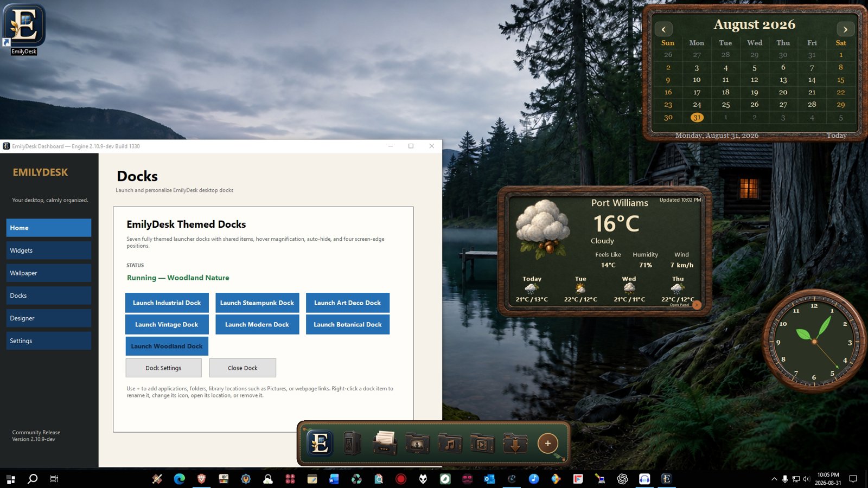This screenshot has width=868, height=488.
Task: Advance calendar widget to next month
Action: pyautogui.click(x=845, y=29)
